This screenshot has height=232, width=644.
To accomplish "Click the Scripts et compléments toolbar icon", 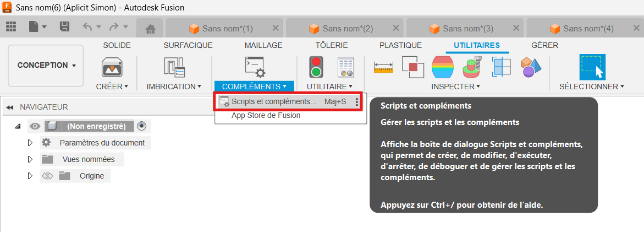I will coord(255,67).
